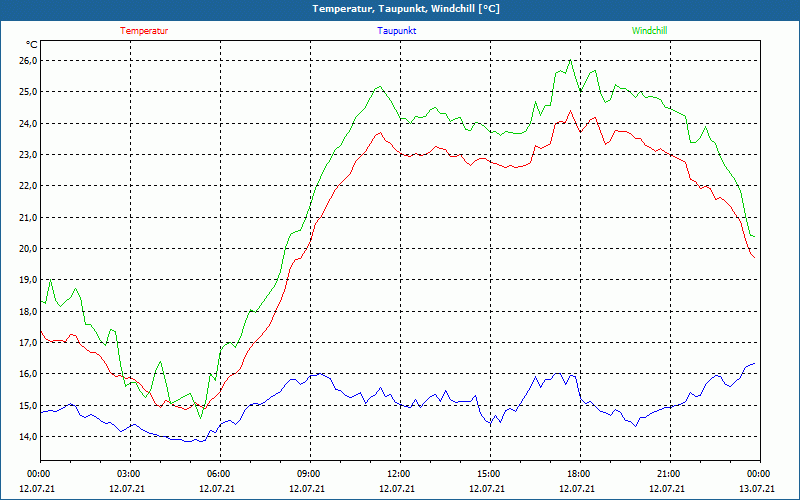Click the 23,0 y-axis value
Image resolution: width=800 pixels, height=500 pixels.
[29, 155]
